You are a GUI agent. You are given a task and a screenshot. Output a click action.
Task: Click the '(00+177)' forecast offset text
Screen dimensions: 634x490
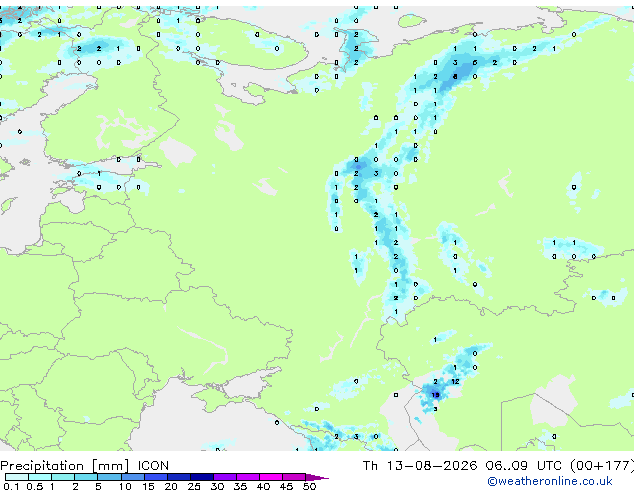pyautogui.click(x=602, y=466)
